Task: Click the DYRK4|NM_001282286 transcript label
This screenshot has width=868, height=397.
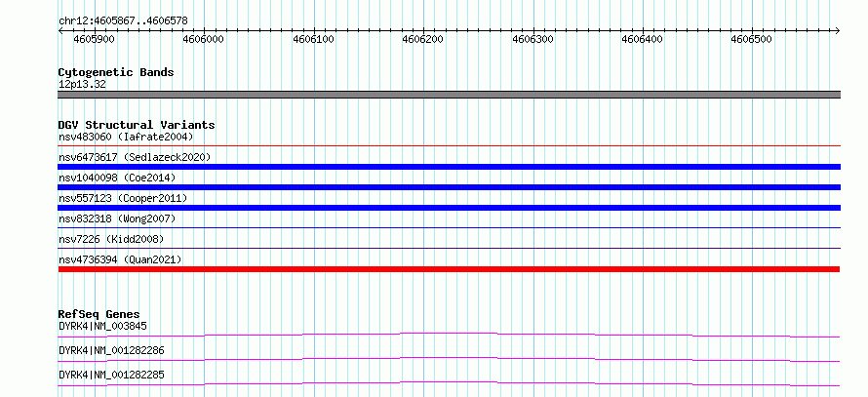Action: click(111, 350)
